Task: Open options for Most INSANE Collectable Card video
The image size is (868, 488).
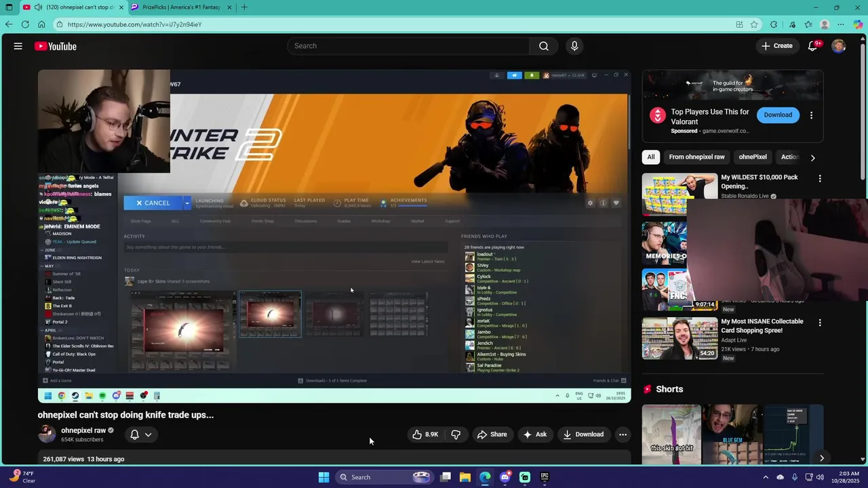Action: tap(820, 323)
